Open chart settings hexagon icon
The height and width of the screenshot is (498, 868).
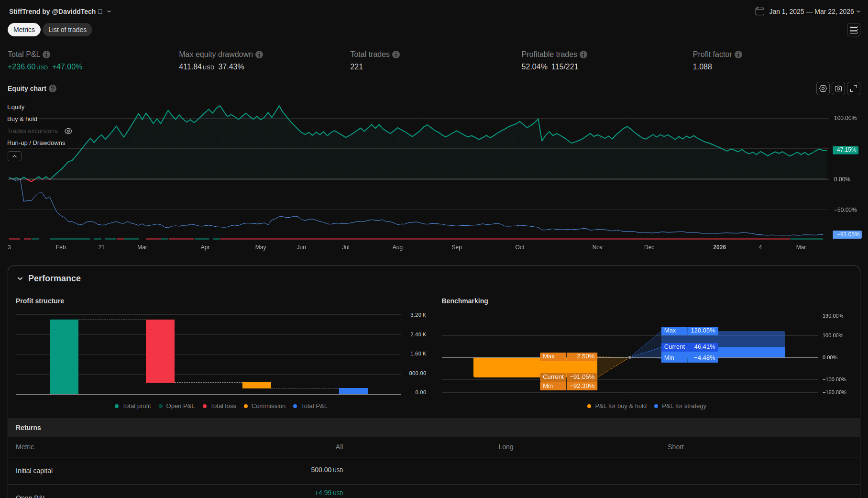click(823, 89)
